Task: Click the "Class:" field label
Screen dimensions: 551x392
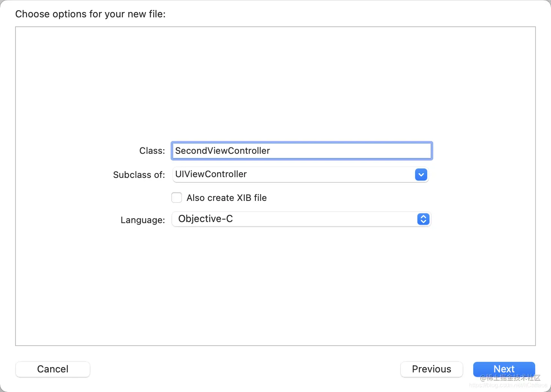Action: pos(152,151)
